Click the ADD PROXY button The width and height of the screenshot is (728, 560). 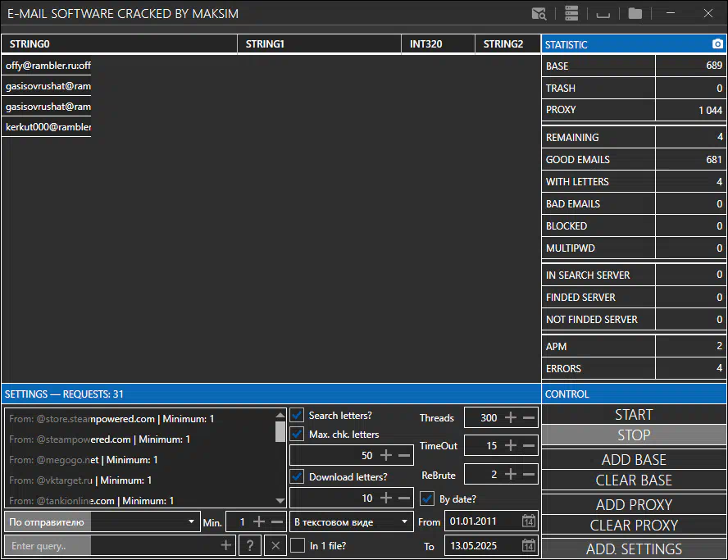634,504
